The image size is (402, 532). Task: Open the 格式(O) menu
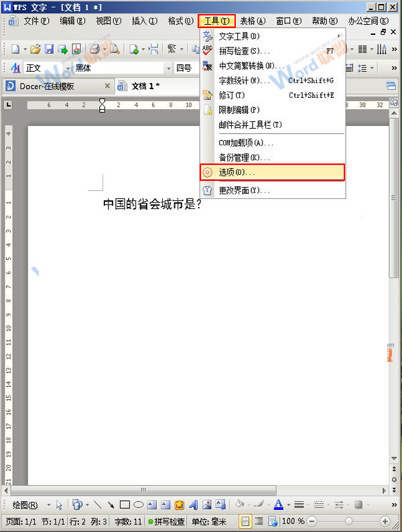click(x=180, y=21)
